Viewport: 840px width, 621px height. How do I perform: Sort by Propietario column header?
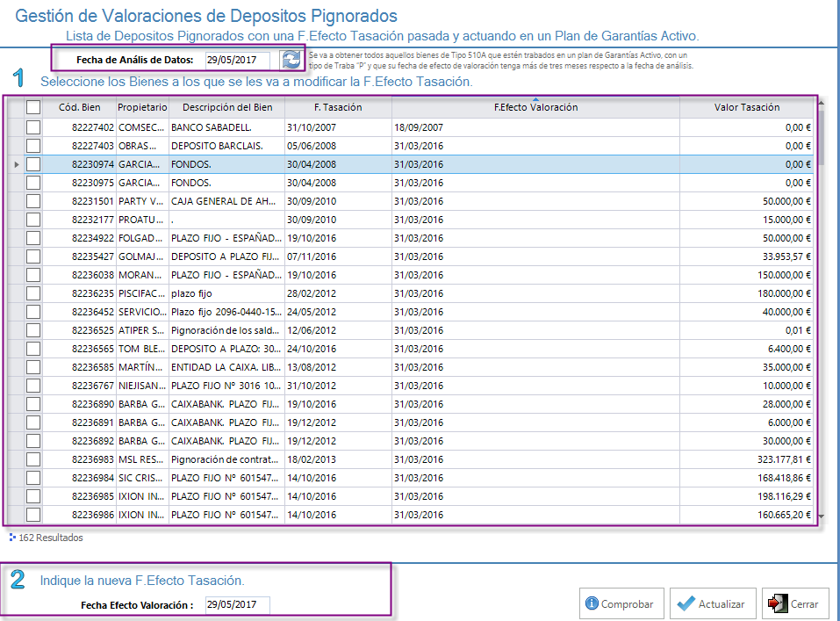[142, 107]
